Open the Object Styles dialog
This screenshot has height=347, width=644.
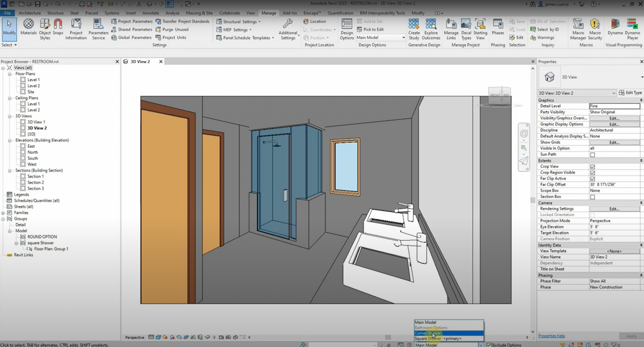(x=45, y=28)
